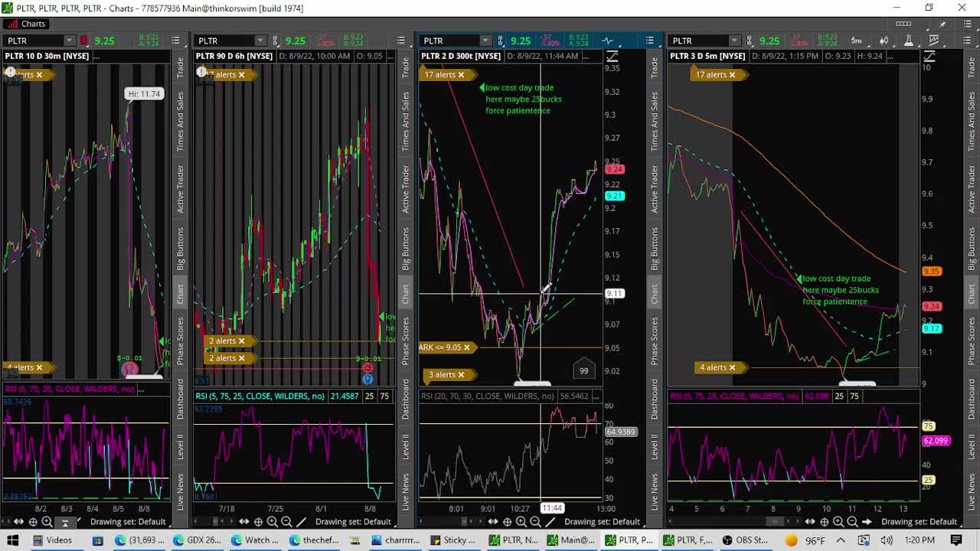Click the symbol link clip icon in 2 D 300t chart

pyautogui.click(x=501, y=41)
